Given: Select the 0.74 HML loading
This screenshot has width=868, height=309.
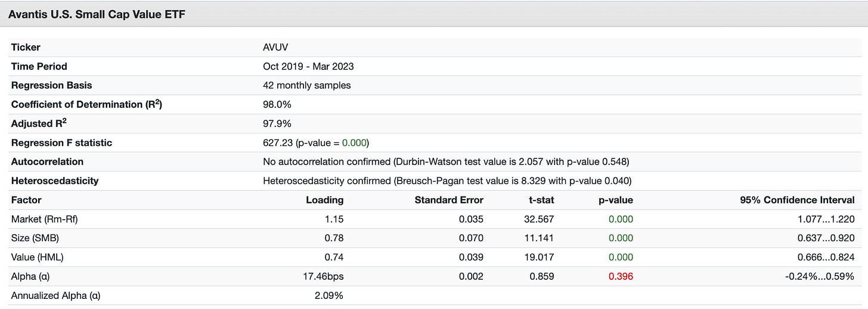Looking at the screenshot, I should coord(333,257).
